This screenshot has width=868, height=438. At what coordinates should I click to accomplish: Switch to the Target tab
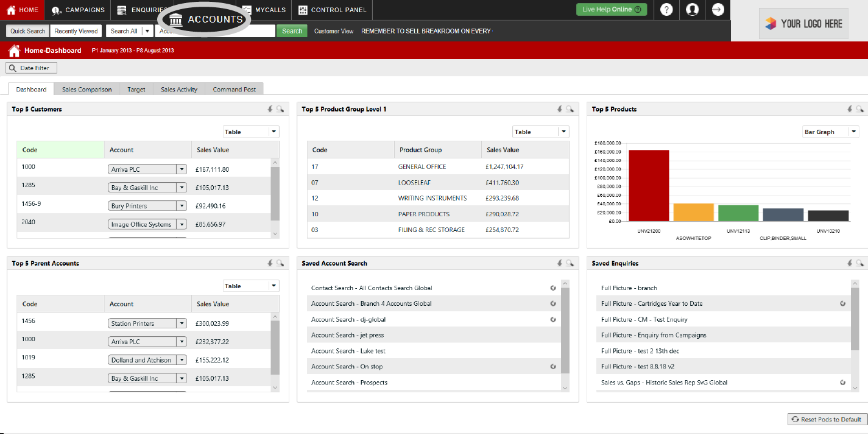pyautogui.click(x=136, y=90)
